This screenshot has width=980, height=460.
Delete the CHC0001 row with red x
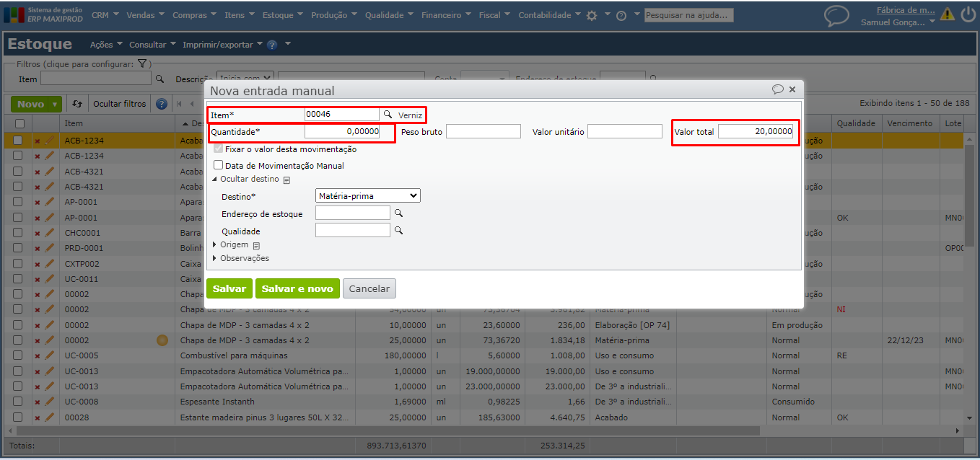click(x=38, y=234)
